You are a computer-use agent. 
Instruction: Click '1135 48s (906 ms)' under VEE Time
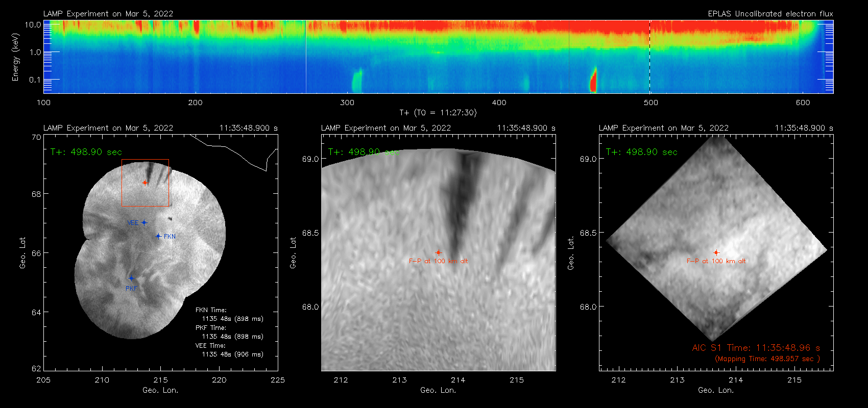click(x=233, y=354)
